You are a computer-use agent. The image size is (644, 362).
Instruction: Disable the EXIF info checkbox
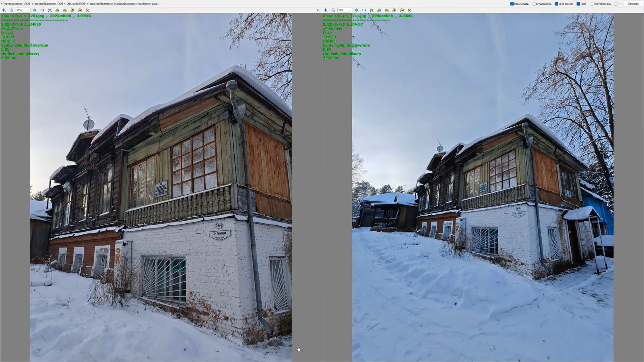click(x=578, y=4)
